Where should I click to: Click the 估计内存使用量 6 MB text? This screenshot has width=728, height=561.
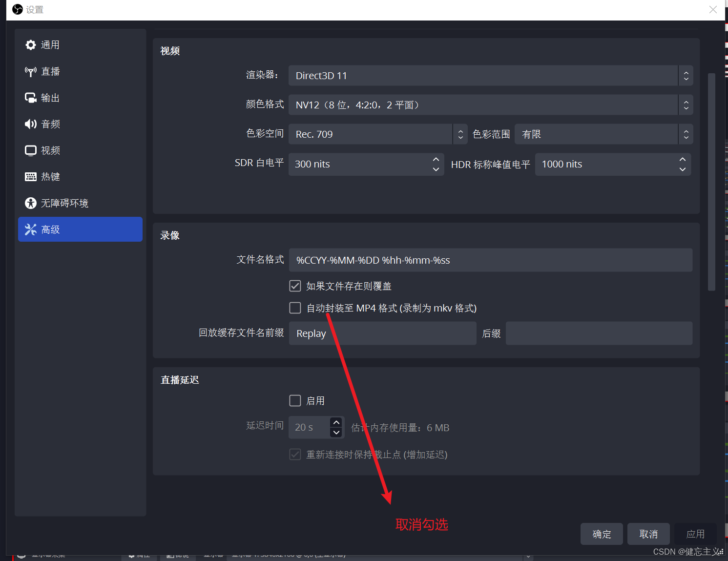[400, 428]
